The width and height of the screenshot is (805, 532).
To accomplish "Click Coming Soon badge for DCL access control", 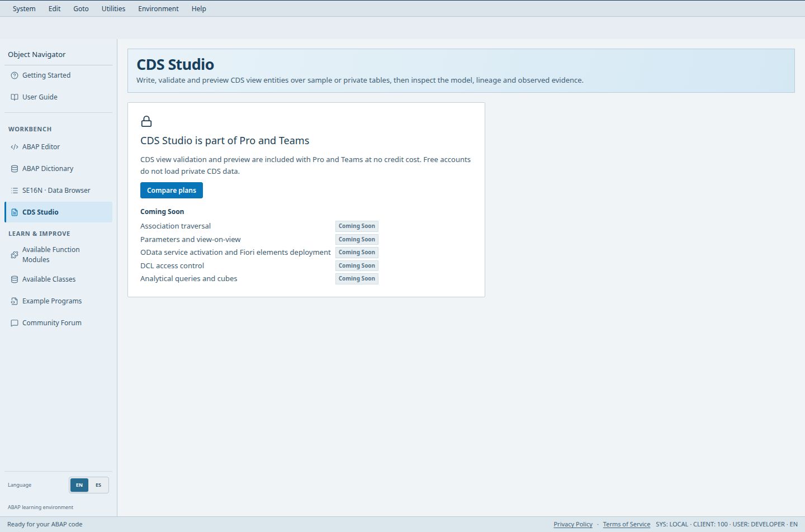I will point(357,266).
